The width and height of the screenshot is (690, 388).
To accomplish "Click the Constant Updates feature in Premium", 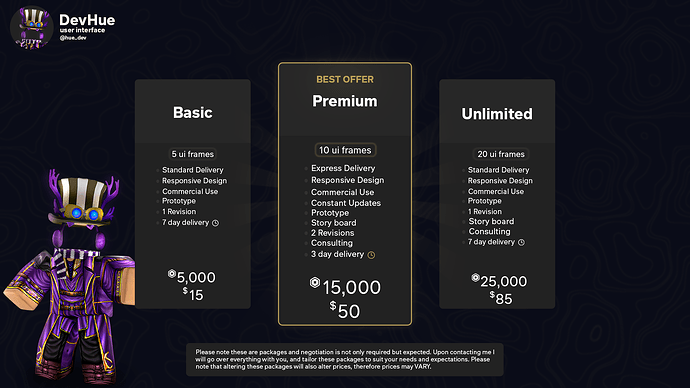I will coord(346,203).
